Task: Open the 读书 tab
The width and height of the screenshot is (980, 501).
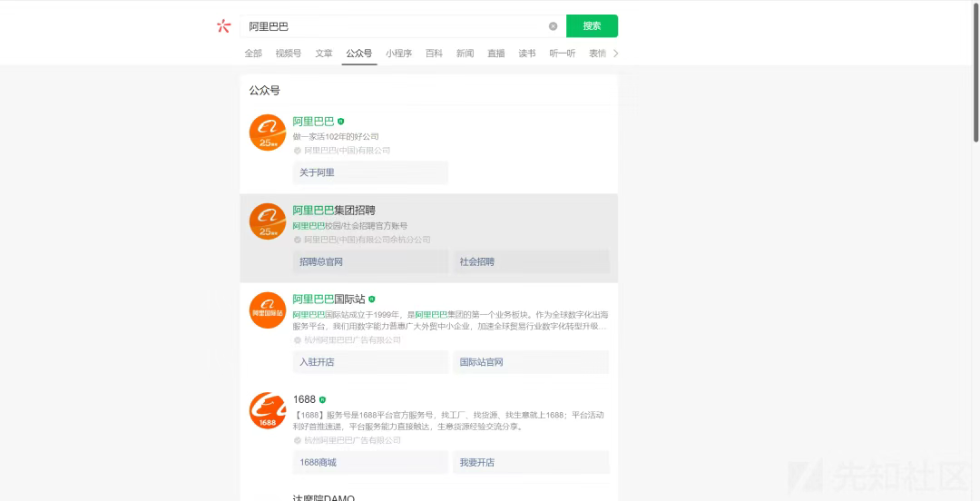Action: (527, 54)
